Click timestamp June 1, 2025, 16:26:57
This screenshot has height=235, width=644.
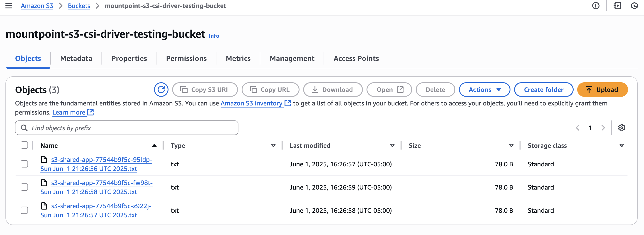click(x=341, y=164)
